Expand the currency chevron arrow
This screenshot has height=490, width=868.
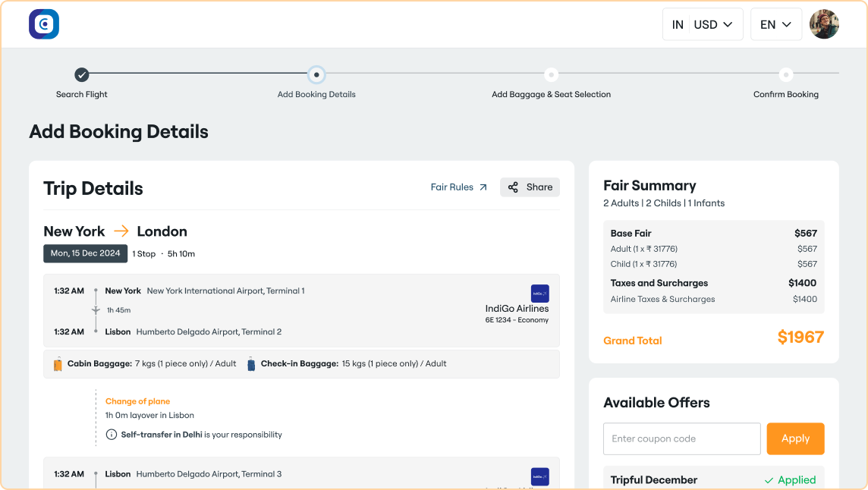click(x=727, y=24)
